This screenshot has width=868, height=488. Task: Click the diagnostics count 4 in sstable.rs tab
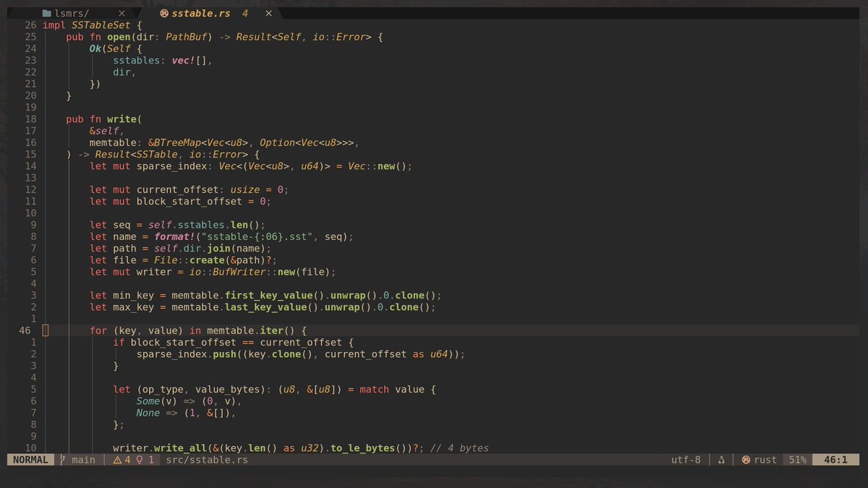coord(245,13)
